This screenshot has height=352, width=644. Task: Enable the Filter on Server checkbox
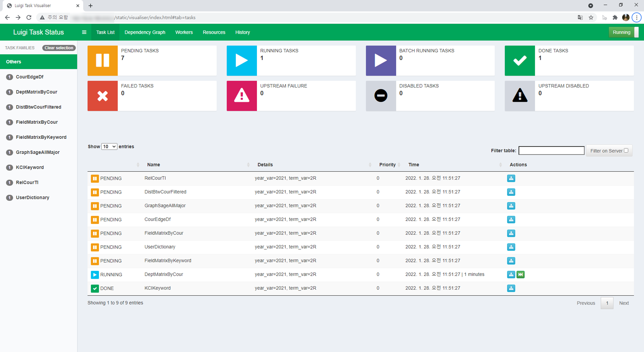[x=626, y=150]
